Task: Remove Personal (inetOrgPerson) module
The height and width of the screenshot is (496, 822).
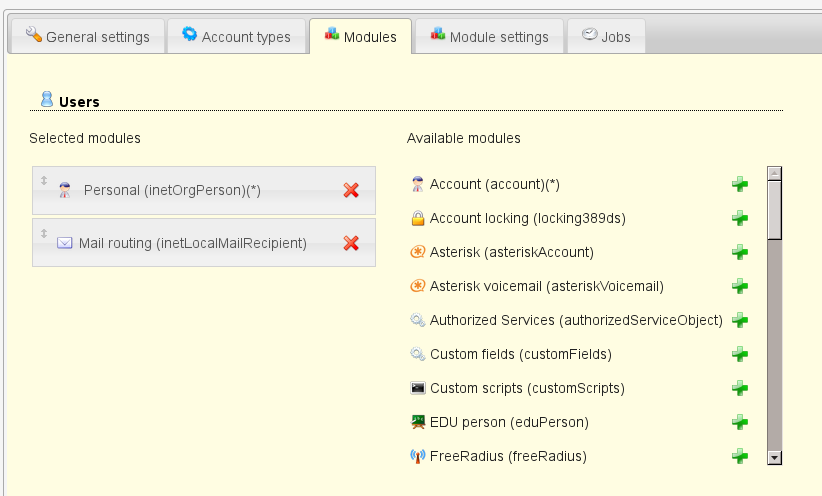Action: [351, 190]
